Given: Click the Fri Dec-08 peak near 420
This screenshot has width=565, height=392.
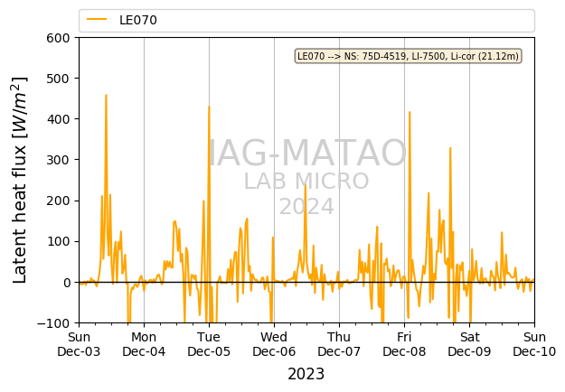Looking at the screenshot, I should point(410,112).
